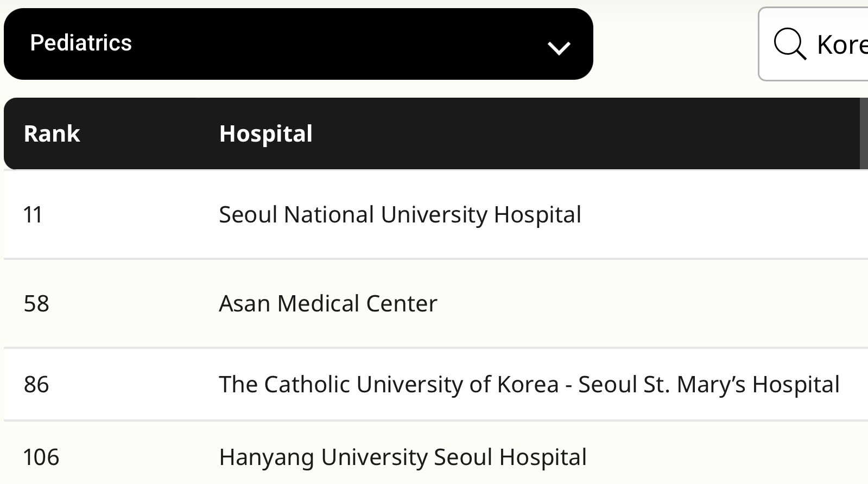Click the chevron arrow on Pediatrics dropdown
Screen dimensions: 868x484
[x=559, y=48]
